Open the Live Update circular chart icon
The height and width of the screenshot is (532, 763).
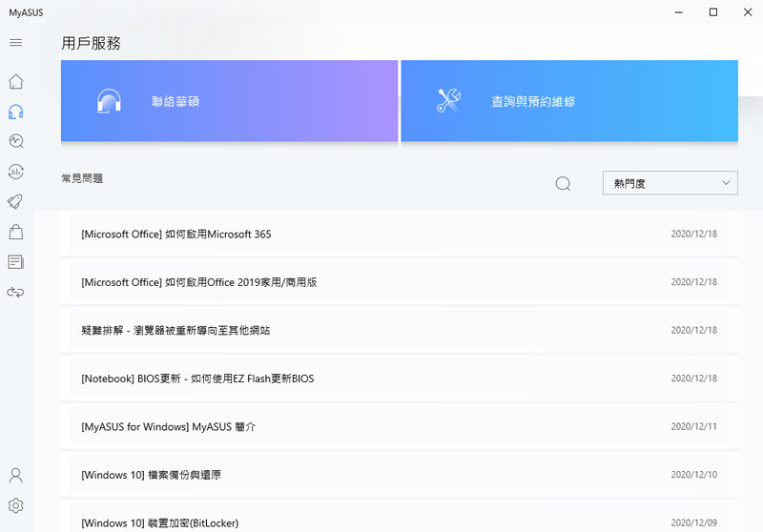pyautogui.click(x=15, y=172)
